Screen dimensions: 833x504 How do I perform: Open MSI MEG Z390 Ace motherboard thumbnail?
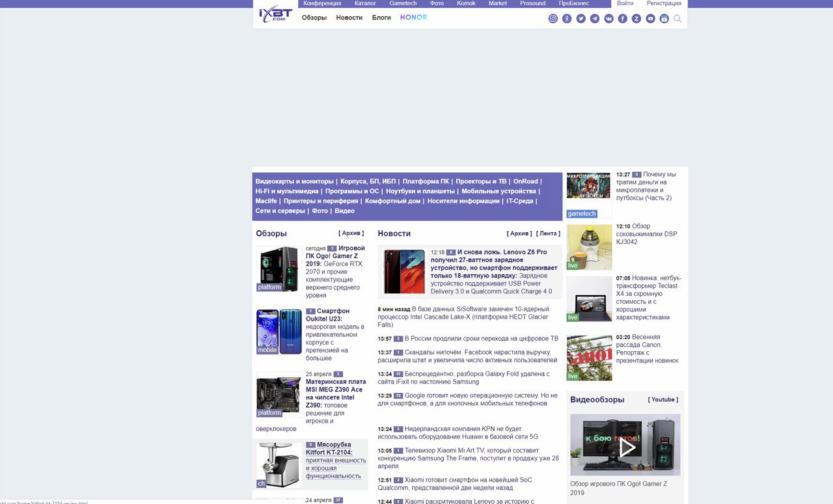click(x=279, y=395)
